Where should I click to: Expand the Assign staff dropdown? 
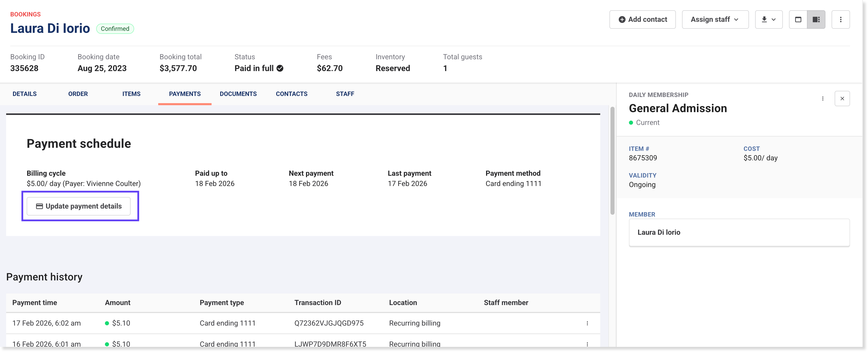click(715, 19)
